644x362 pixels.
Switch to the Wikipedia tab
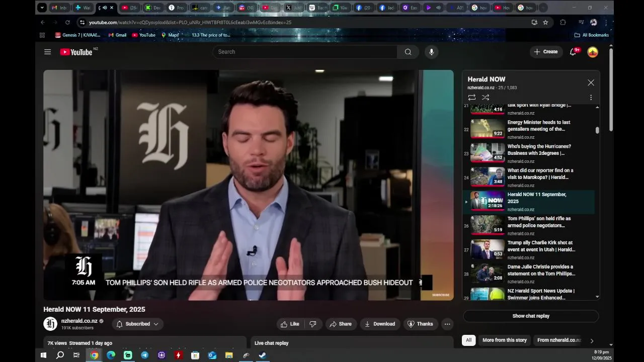(317, 8)
